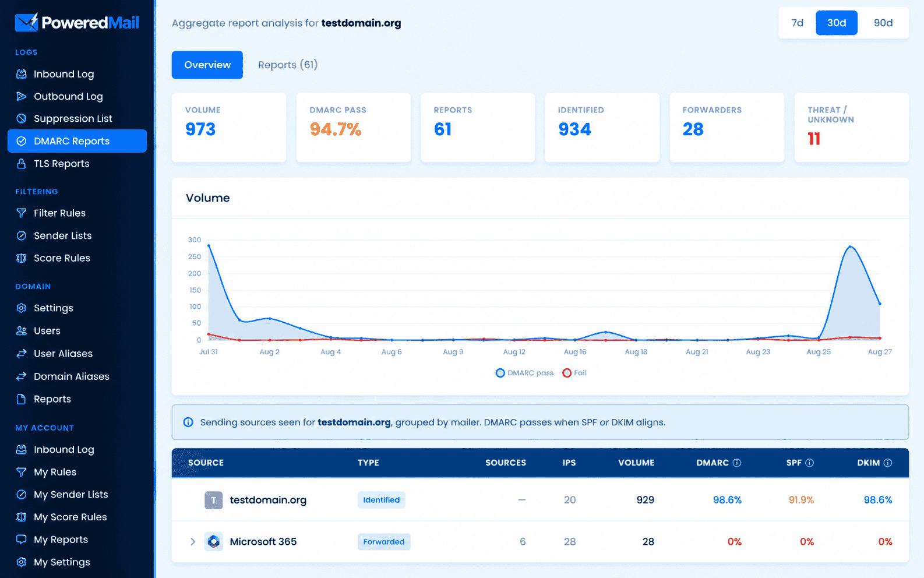
Task: Click the Users people icon
Action: coord(22,331)
